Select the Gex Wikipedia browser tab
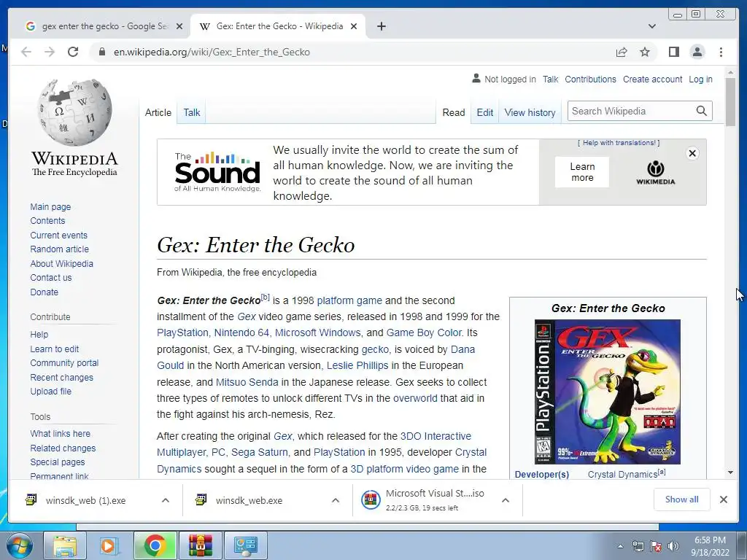This screenshot has width=747, height=560. click(x=279, y=26)
